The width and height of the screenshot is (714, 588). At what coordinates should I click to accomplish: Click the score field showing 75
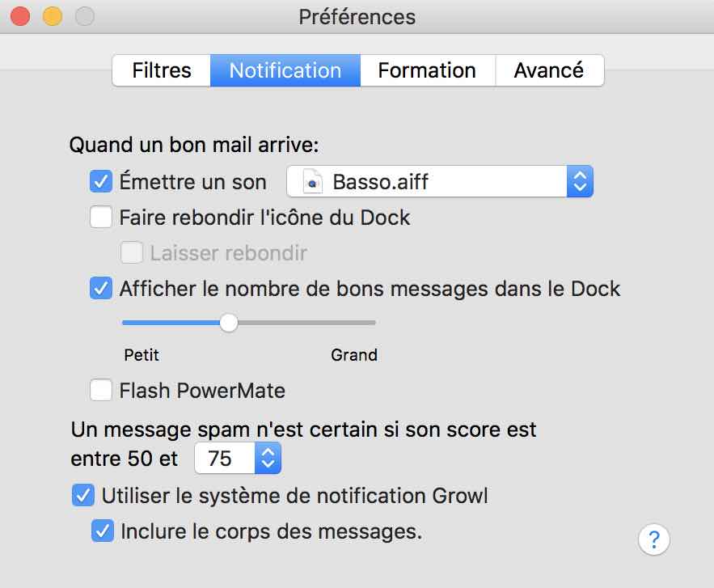tap(225, 459)
